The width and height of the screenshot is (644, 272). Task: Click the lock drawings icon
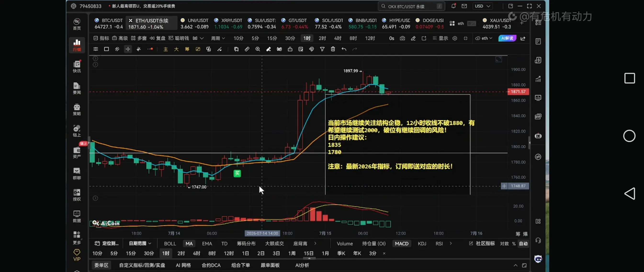click(x=290, y=49)
